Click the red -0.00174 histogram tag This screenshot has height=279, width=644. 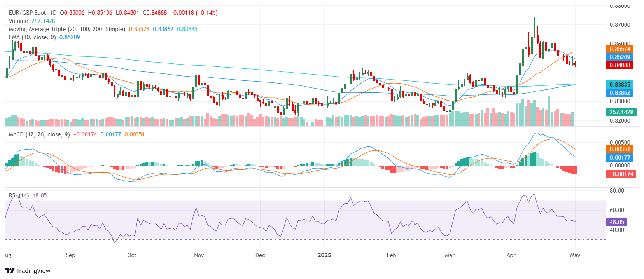click(621, 174)
